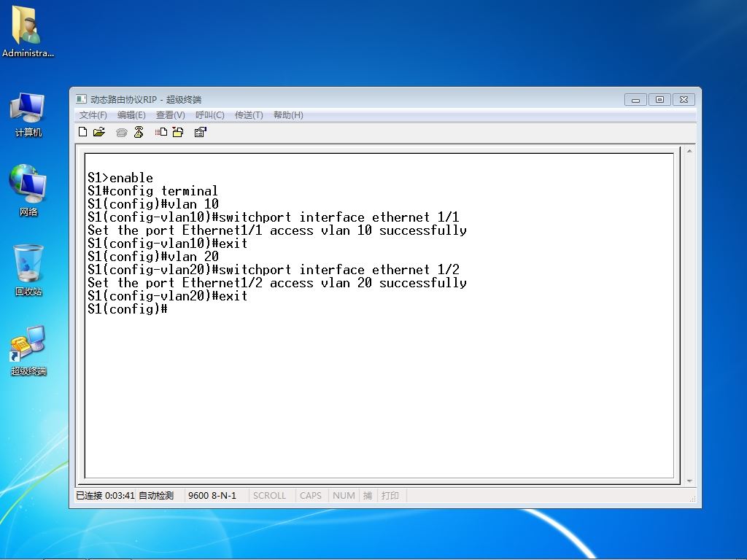Click the 打印 print status indicator
Viewport: 747px width, 560px height.
390,495
